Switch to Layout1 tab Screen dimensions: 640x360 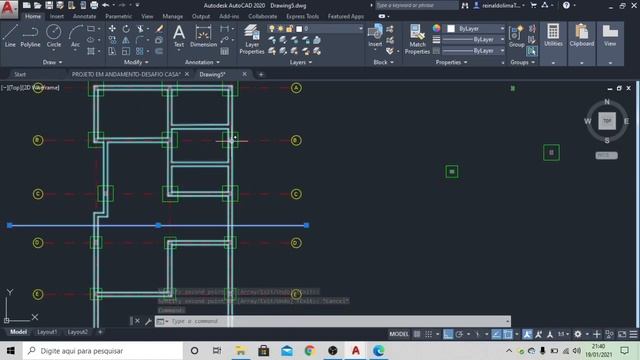(47, 332)
